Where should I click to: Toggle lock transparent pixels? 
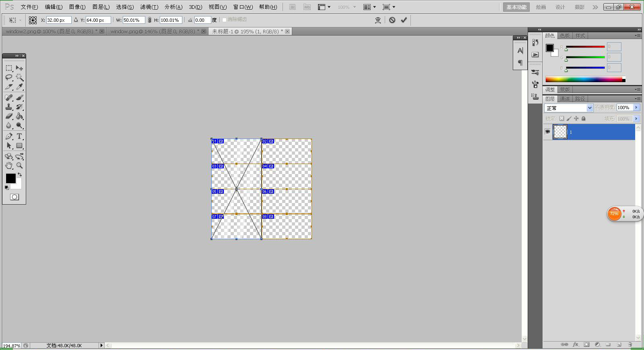pyautogui.click(x=561, y=118)
